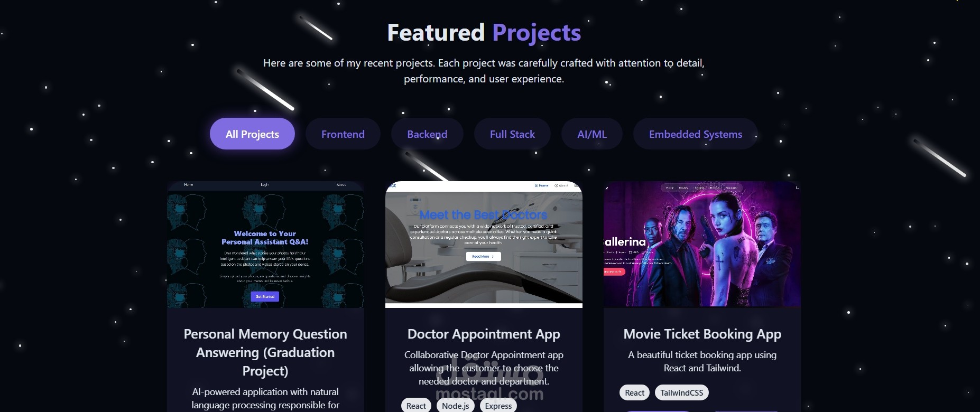Switch to Full Stack filter

coord(512,134)
